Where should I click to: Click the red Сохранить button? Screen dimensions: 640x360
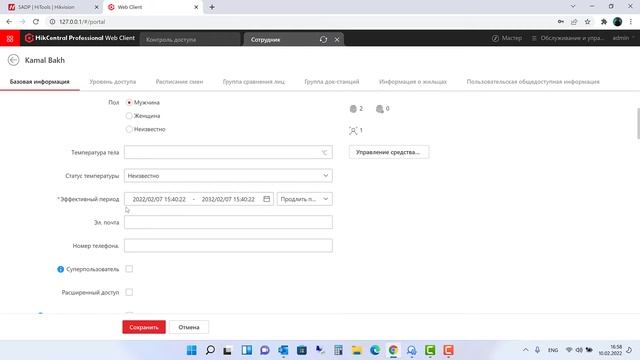(x=144, y=327)
